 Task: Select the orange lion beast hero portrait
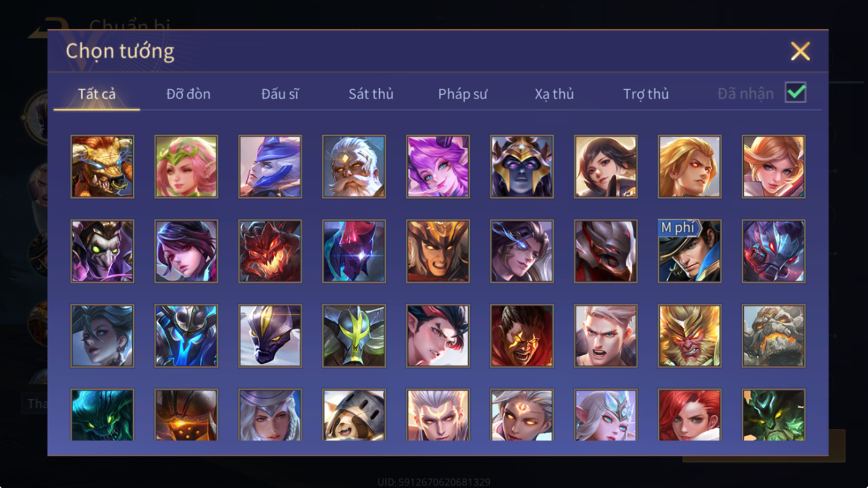click(x=102, y=167)
